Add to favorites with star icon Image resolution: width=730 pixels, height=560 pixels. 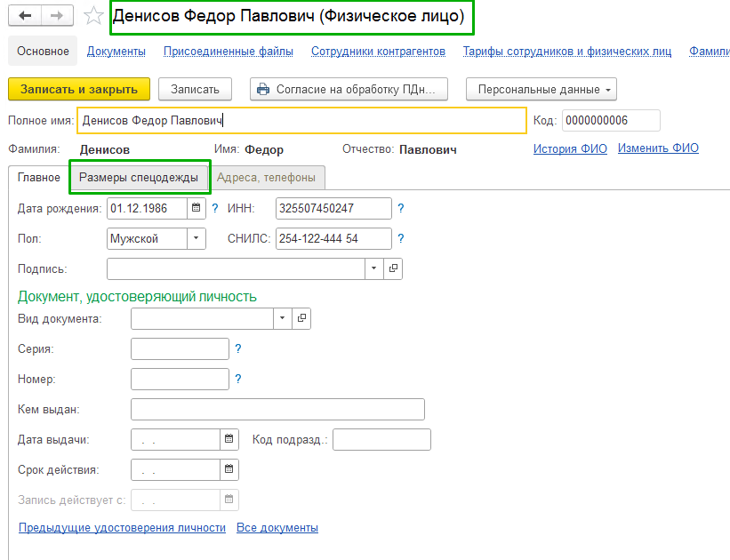pos(92,16)
